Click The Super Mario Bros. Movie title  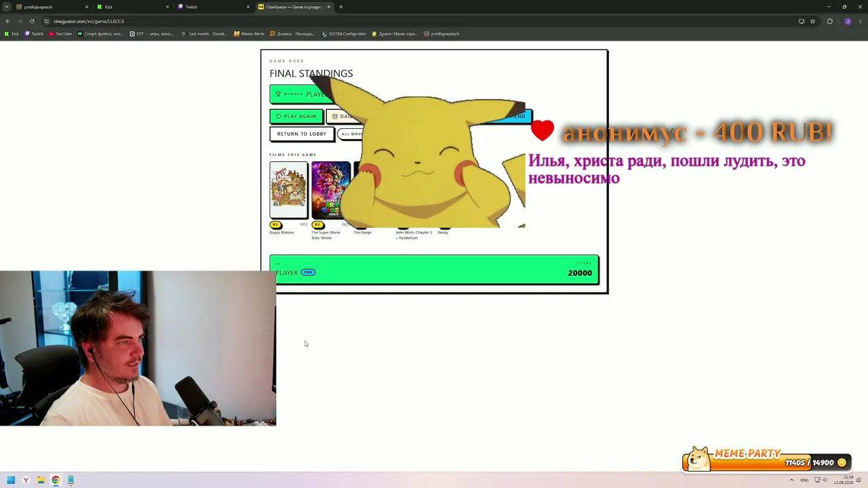click(326, 235)
